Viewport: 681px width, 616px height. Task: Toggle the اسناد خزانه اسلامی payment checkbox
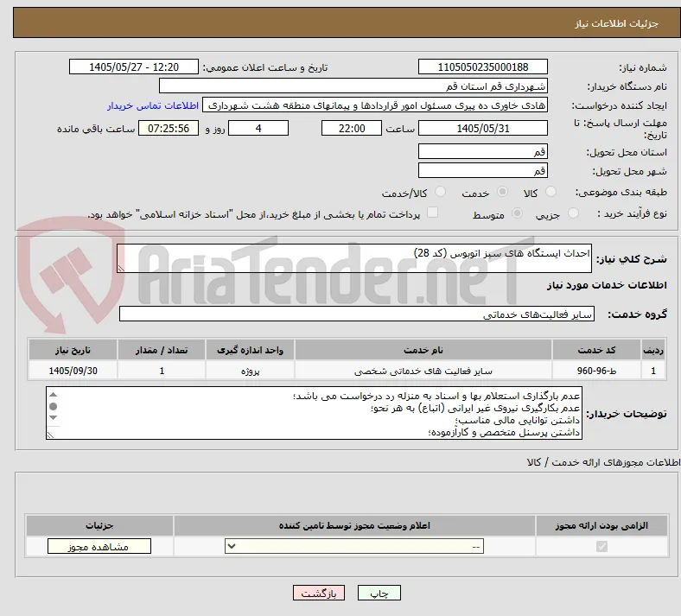coord(433,213)
